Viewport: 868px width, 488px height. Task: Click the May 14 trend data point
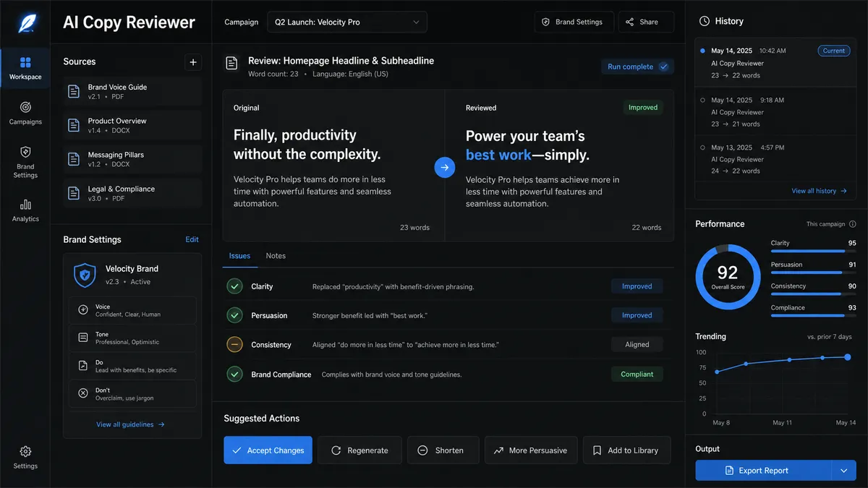pos(848,356)
